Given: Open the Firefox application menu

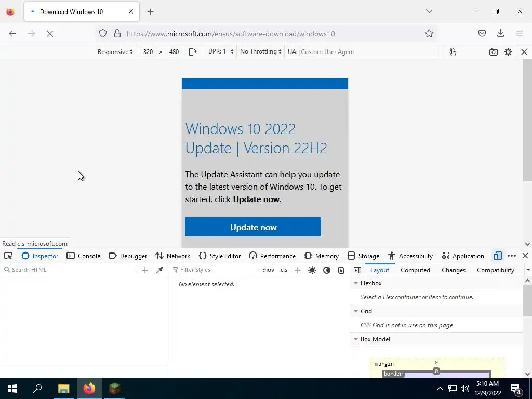Looking at the screenshot, I should point(520,34).
